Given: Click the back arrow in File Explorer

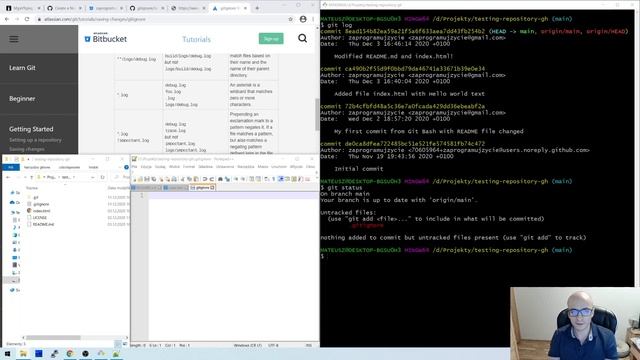Looking at the screenshot, I should click(x=9, y=177).
